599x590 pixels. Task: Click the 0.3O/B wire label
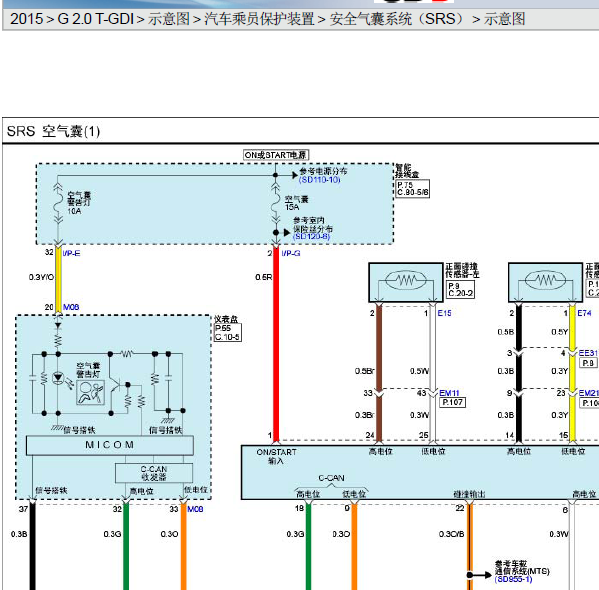(x=452, y=534)
